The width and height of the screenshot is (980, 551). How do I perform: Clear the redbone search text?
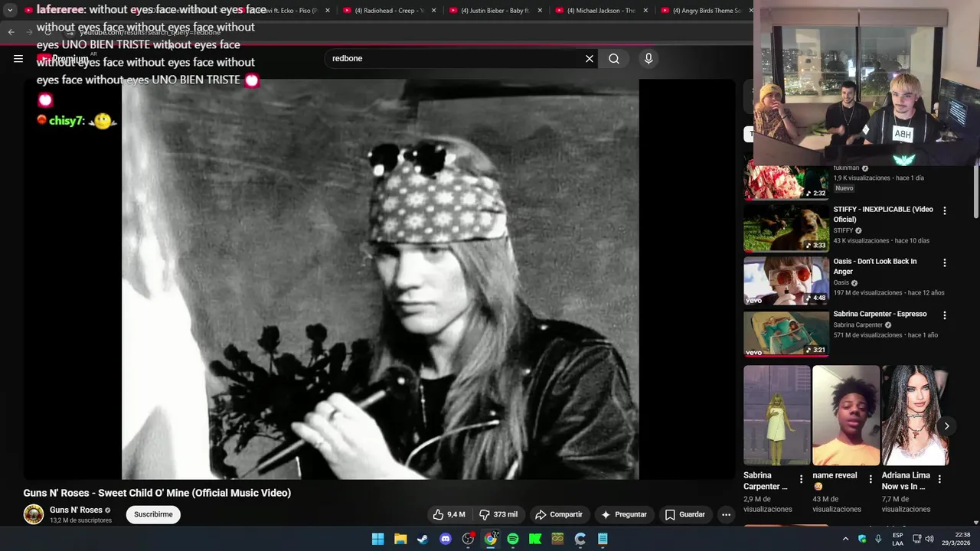(x=590, y=58)
